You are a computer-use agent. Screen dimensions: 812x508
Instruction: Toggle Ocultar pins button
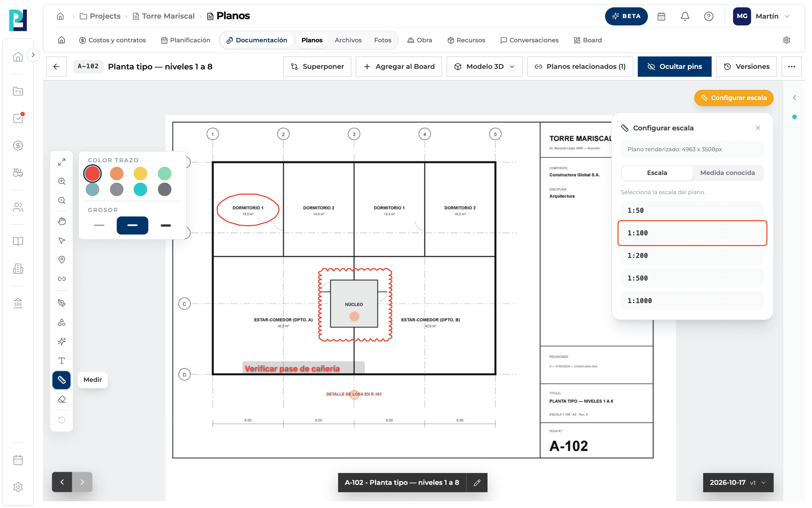(674, 67)
